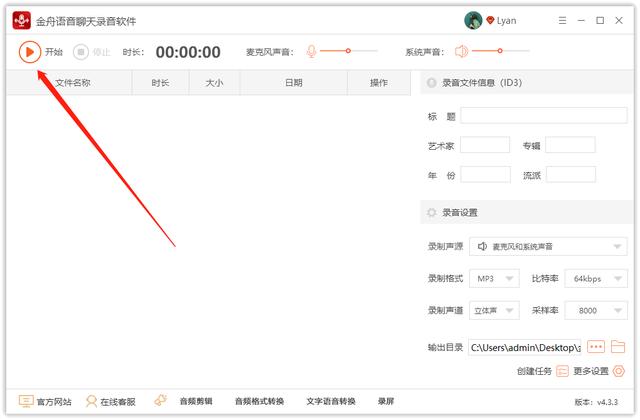640x420 pixels.
Task: Open 更多设置 via the hexagon gear icon
Action: 619,371
